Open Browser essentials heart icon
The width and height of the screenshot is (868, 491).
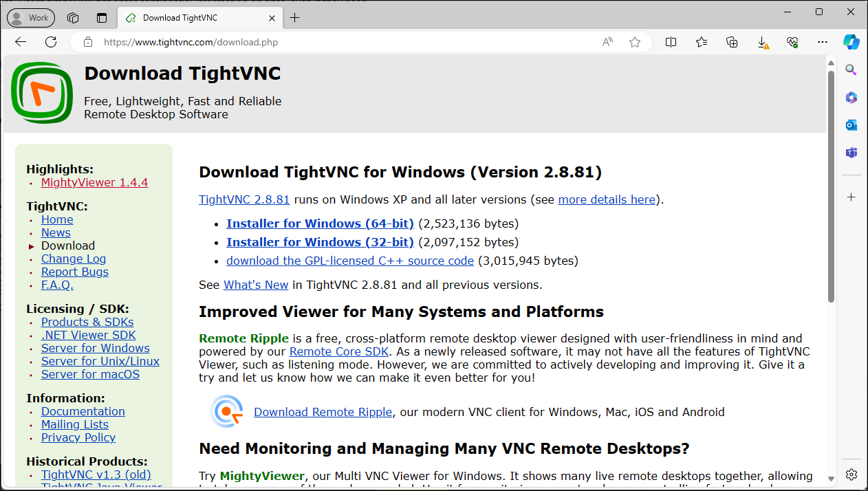(792, 42)
